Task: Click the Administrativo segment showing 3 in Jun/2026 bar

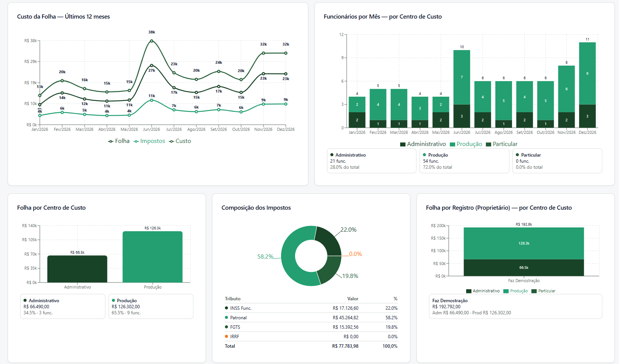Action: point(462,116)
